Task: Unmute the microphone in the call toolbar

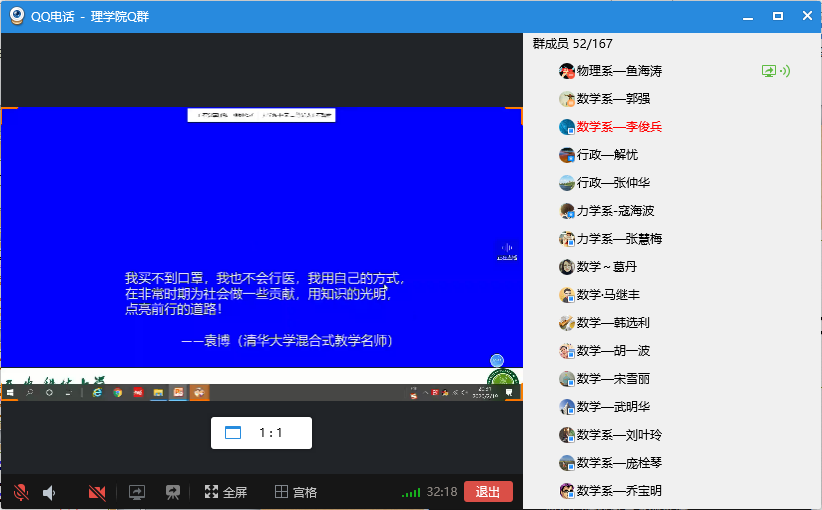Action: (20, 492)
